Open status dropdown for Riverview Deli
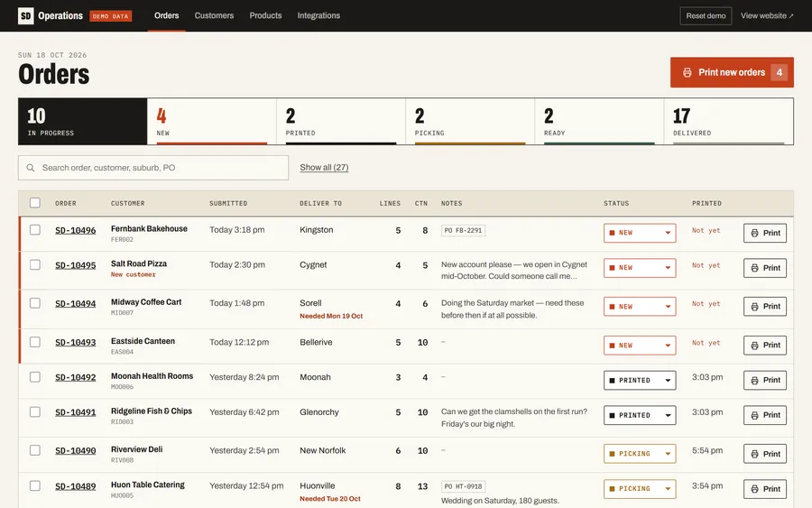The width and height of the screenshot is (812, 508). pyautogui.click(x=640, y=454)
